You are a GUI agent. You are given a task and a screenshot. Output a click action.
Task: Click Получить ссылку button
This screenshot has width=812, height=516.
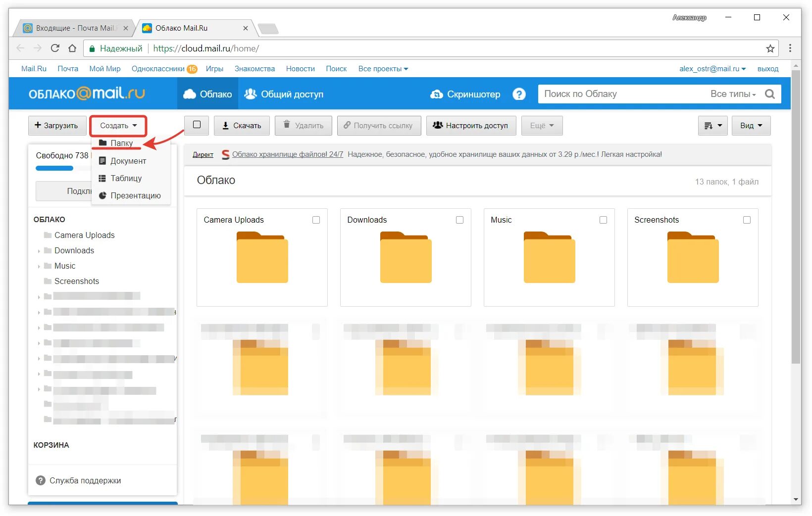(379, 126)
